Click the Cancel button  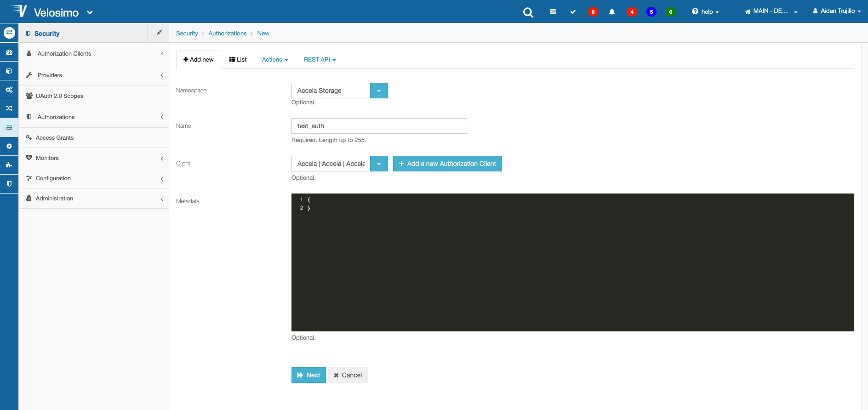tap(348, 375)
